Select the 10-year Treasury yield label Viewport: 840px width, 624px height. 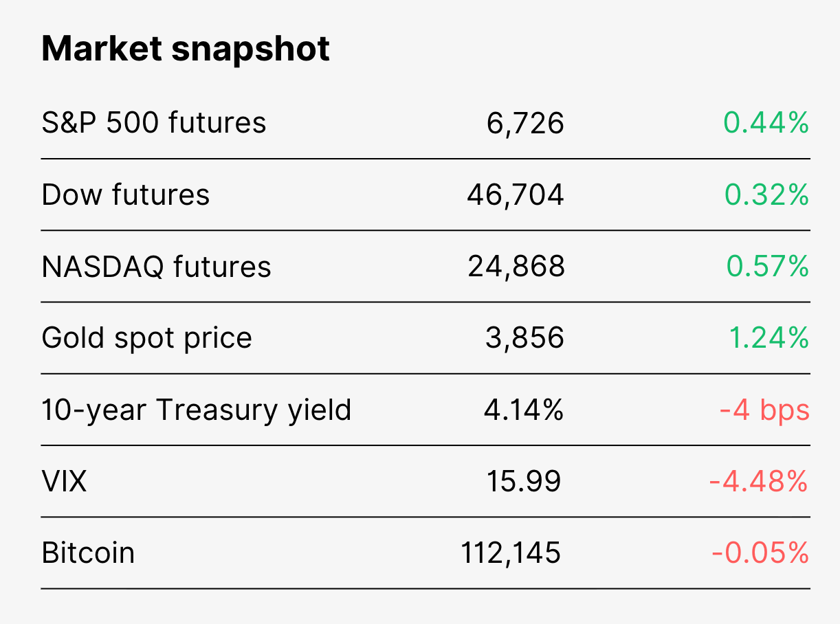coord(197,410)
